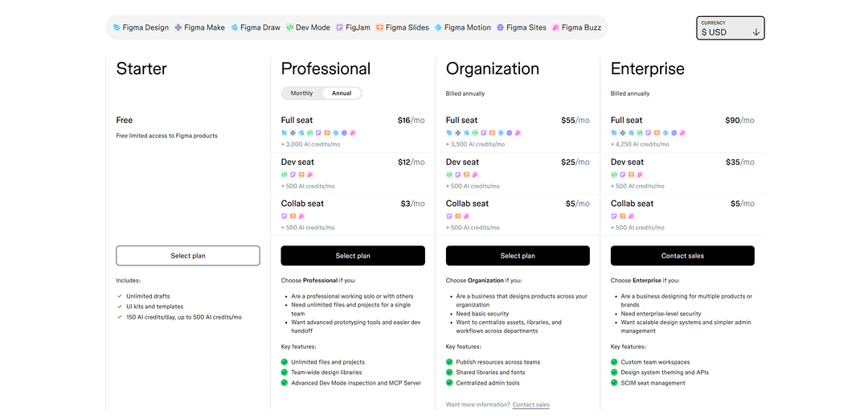
Task: Click Figma Make icon in Professional Full seat
Action: (x=293, y=133)
